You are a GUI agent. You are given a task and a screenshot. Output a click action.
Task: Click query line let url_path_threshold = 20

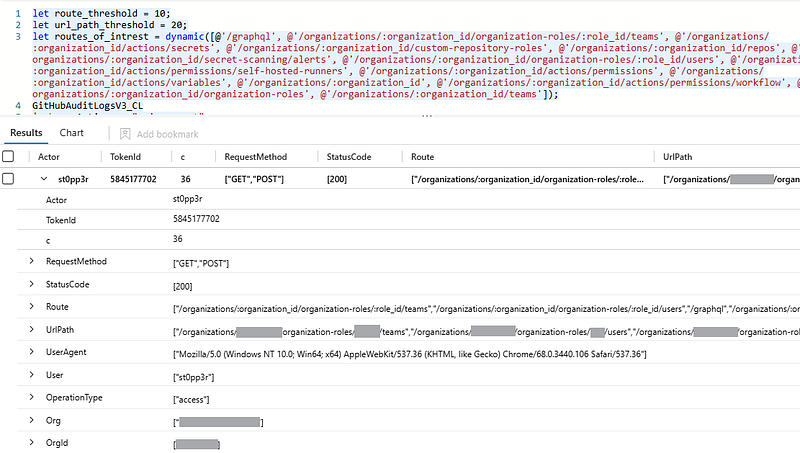click(x=110, y=24)
